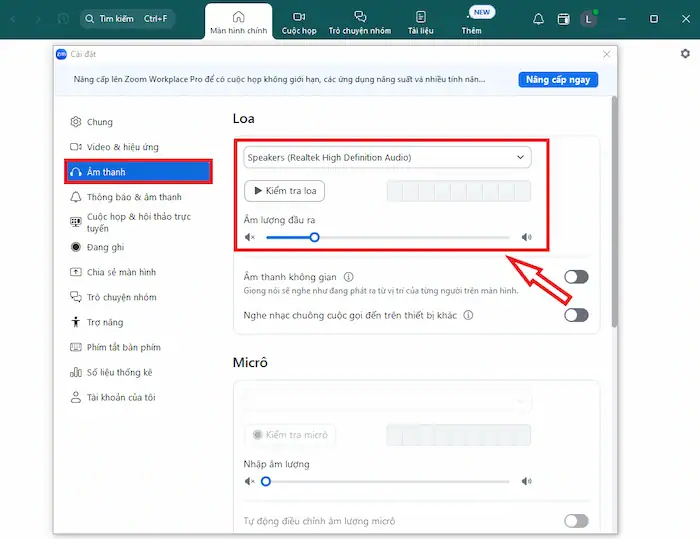Open the Cuộc họp meetings tab

(x=299, y=22)
